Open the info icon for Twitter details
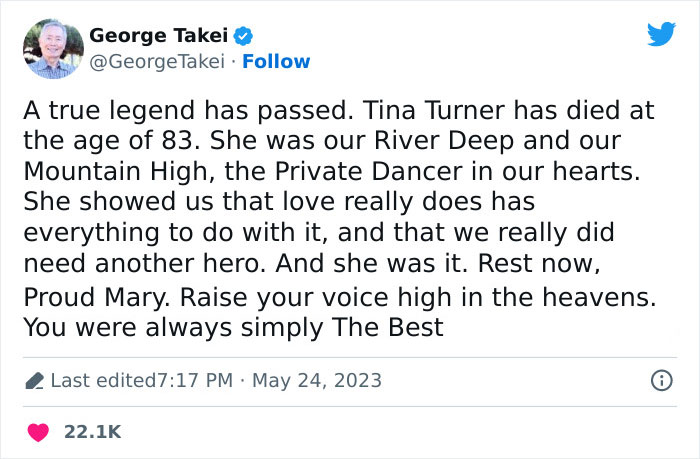The width and height of the screenshot is (700, 459). (x=661, y=381)
